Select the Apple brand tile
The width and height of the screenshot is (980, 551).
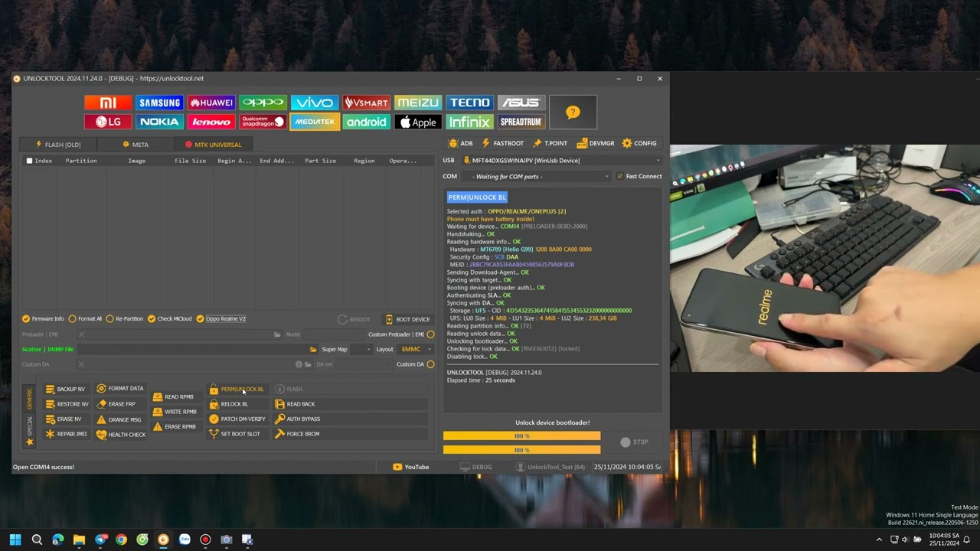click(418, 122)
